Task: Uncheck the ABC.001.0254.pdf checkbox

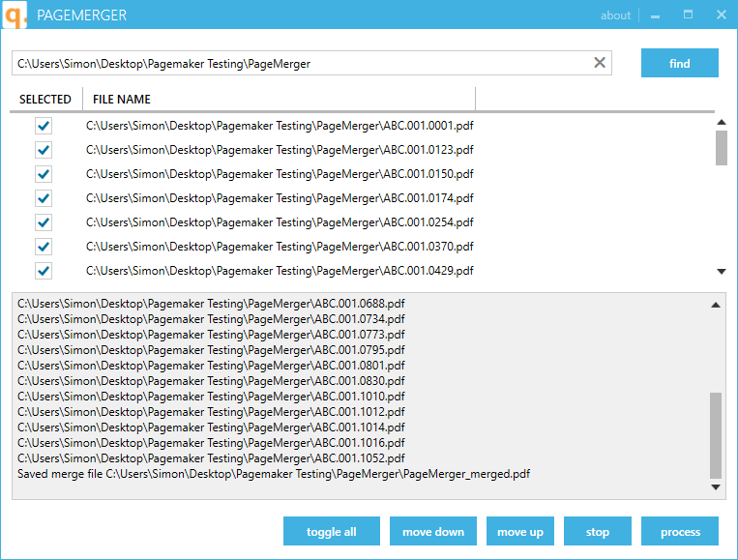Action: tap(44, 222)
